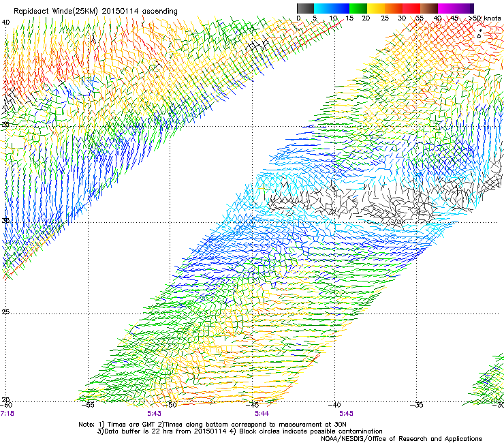Click the purple time label '7:18'
The height and width of the screenshot is (443, 504).
(x=7, y=414)
